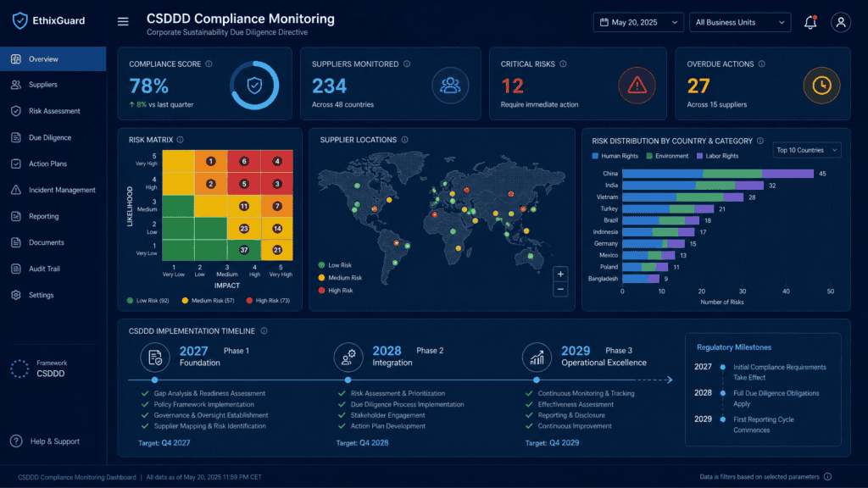Click the Compliance Score info icon
The width and height of the screenshot is (868, 488).
[209, 64]
